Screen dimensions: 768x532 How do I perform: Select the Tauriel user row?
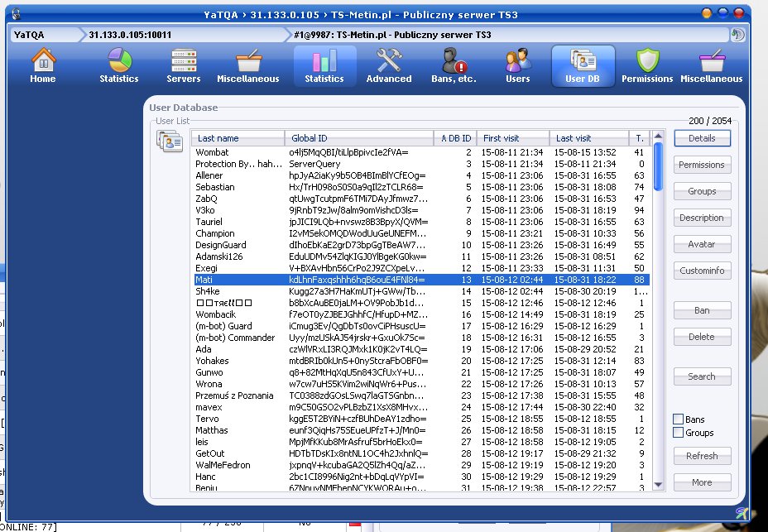coord(422,222)
